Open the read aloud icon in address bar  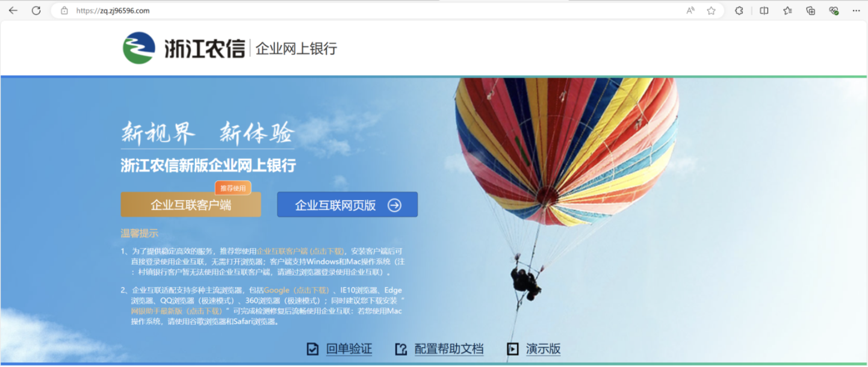(690, 10)
